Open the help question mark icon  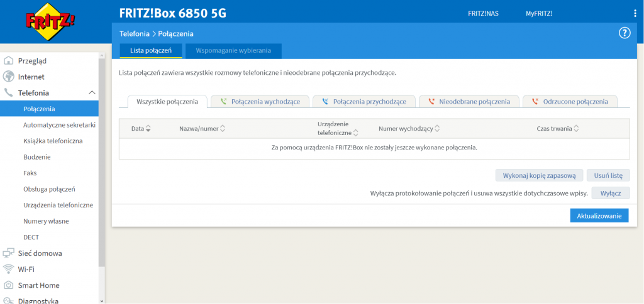[625, 33]
